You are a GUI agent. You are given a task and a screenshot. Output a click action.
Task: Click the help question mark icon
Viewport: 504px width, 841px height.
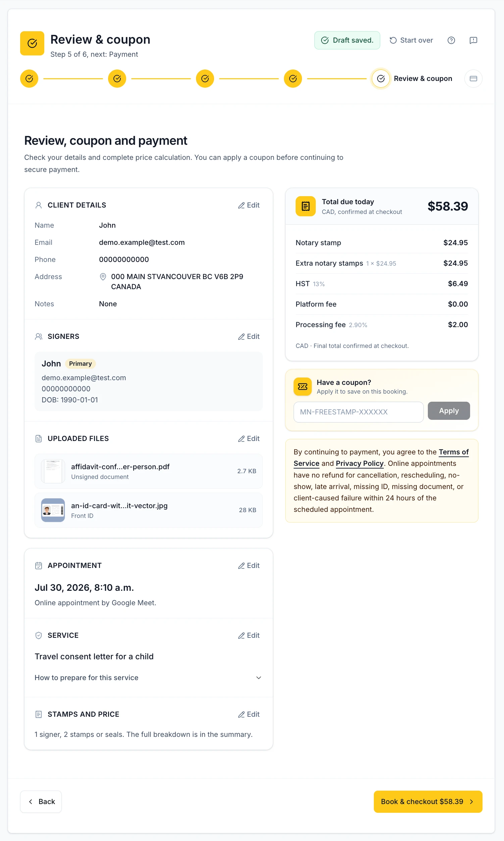pyautogui.click(x=451, y=40)
